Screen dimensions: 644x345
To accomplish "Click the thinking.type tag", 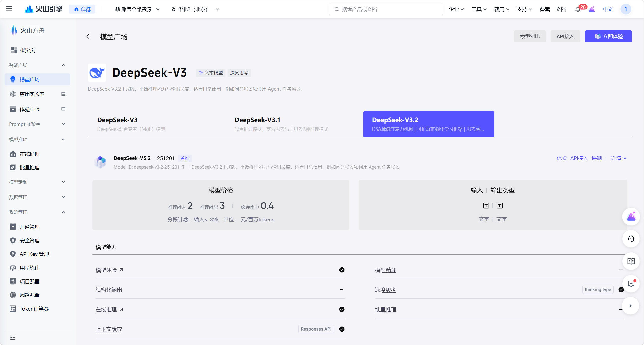I will [598, 290].
